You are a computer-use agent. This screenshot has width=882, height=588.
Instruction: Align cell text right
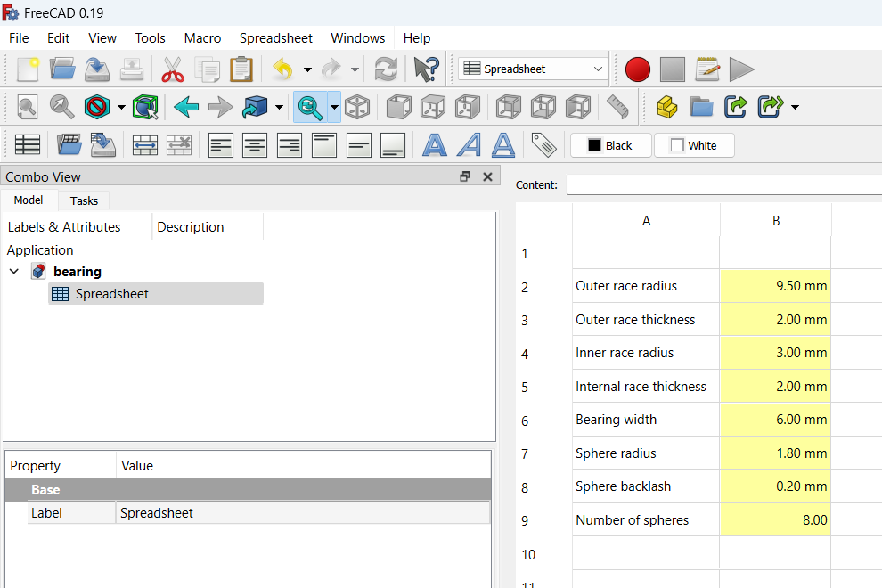point(290,145)
